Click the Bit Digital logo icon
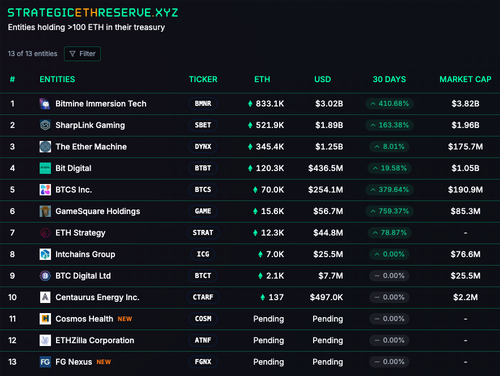The height and width of the screenshot is (376, 500). pos(45,168)
